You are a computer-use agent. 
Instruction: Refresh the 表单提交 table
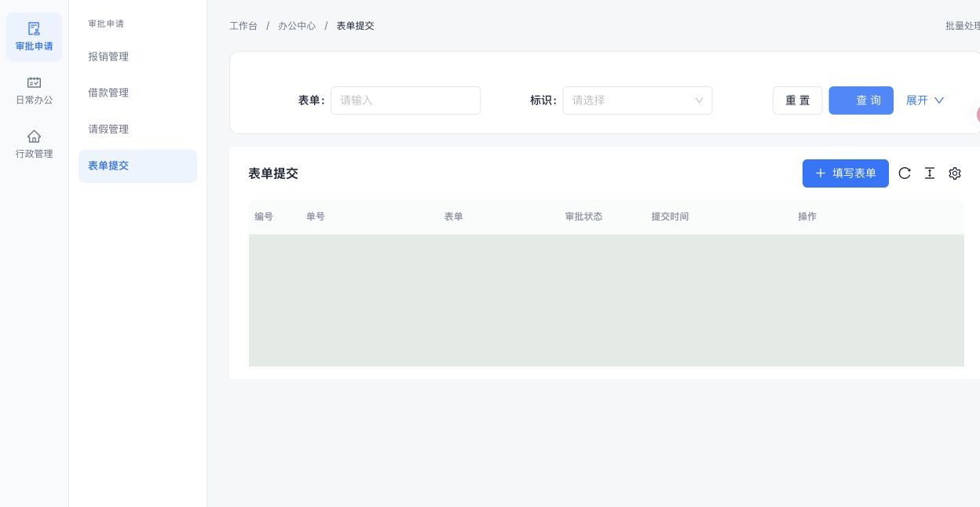click(905, 173)
